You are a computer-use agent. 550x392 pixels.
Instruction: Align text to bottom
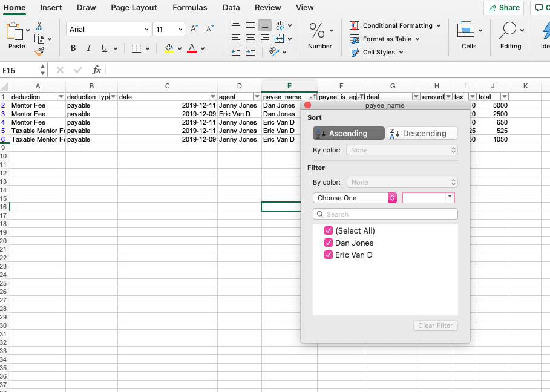[265, 25]
